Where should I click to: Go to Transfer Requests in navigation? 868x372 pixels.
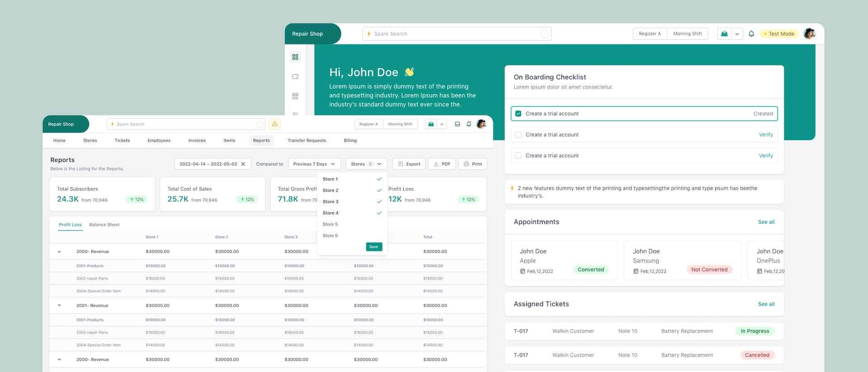pyautogui.click(x=307, y=141)
